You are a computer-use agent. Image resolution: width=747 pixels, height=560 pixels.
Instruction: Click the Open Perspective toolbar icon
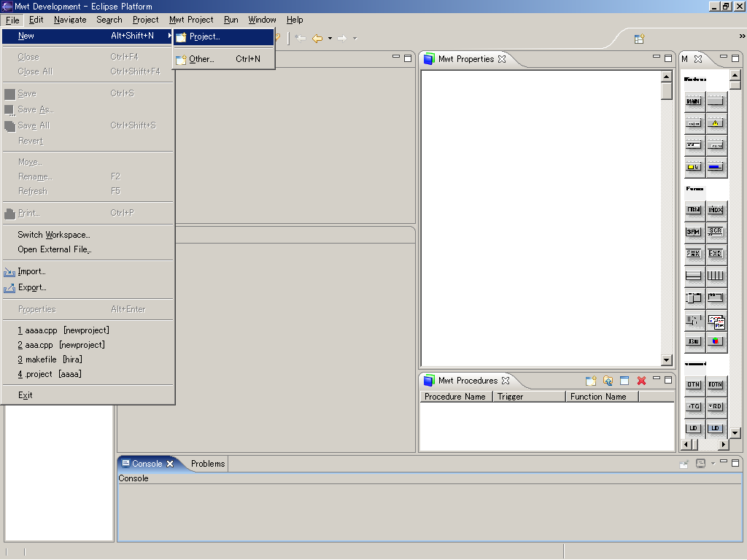click(639, 39)
